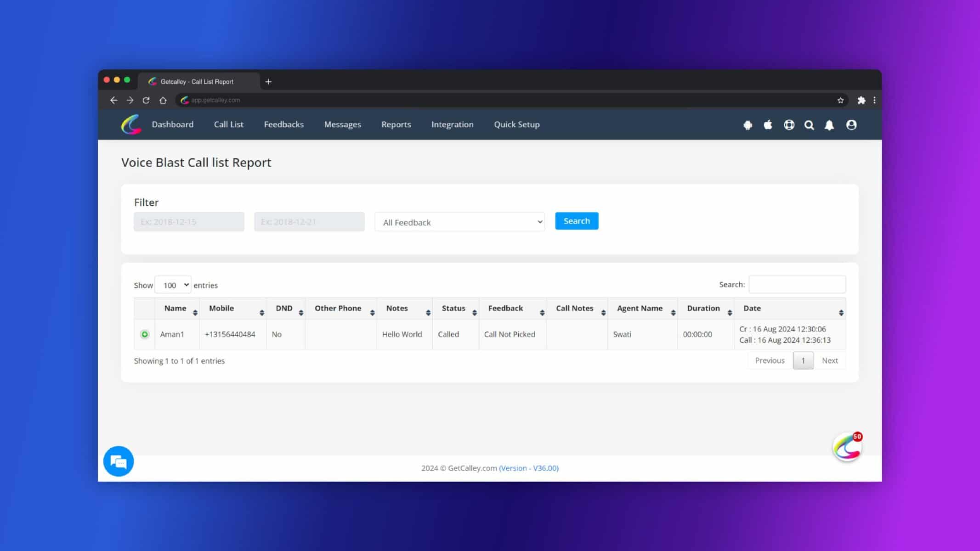Toggle the green status indicator for Aman1
Screen dimensions: 980x551
[144, 334]
